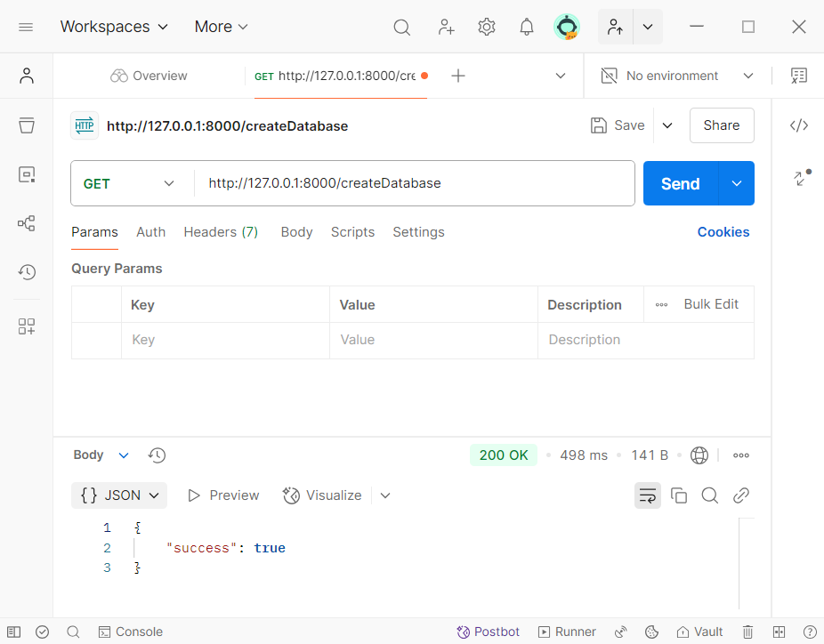Open trash in status bar
The height and width of the screenshot is (644, 824).
coord(747,632)
